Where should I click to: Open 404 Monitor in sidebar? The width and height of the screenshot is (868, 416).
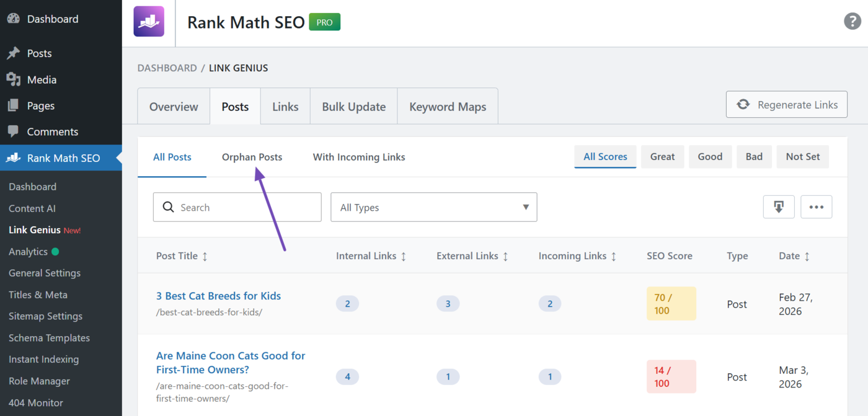coord(36,403)
